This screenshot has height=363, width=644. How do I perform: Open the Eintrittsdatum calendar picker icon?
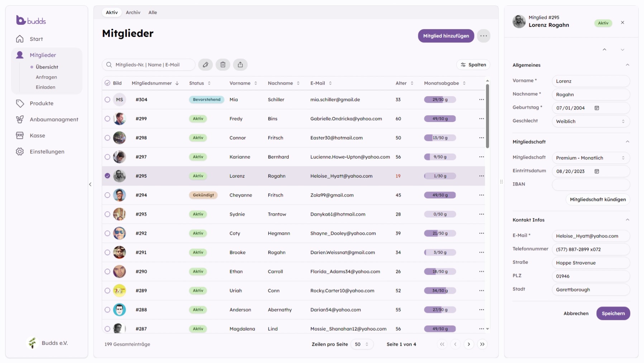597,171
